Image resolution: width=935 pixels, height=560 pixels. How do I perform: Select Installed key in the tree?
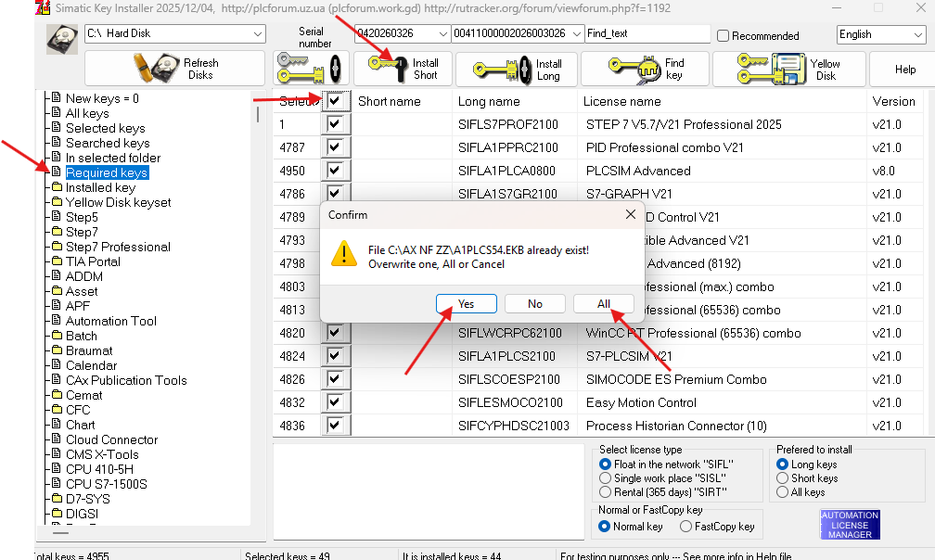(100, 187)
